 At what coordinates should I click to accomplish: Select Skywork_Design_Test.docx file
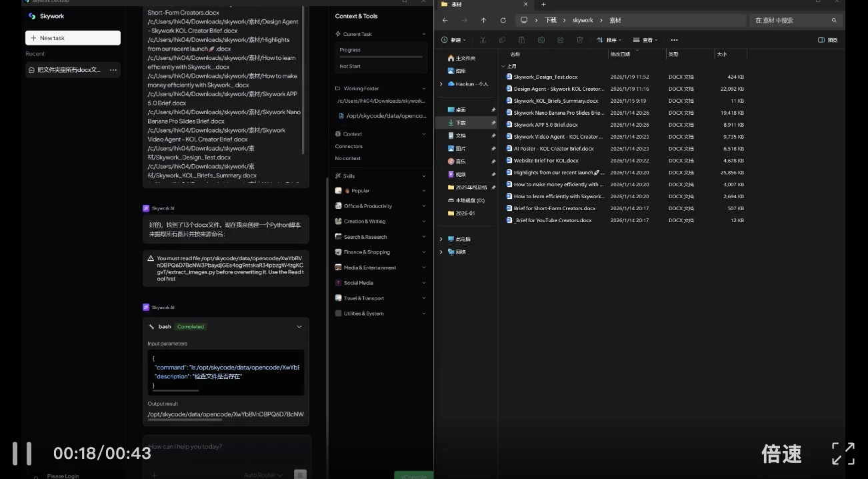pos(545,77)
